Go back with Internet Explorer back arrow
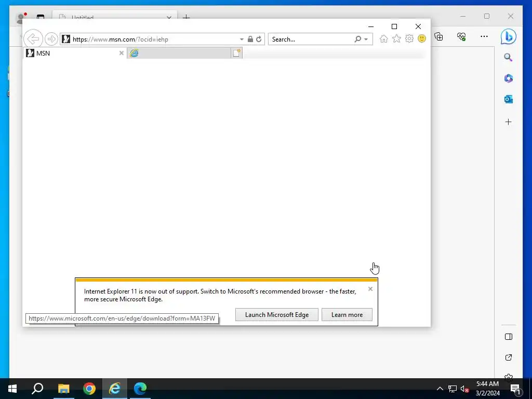This screenshot has width=532, height=399. (33, 38)
